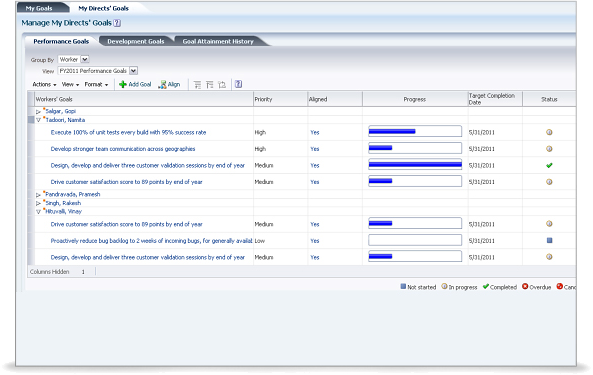Click the blue not-started square for bug backlog goal
The height and width of the screenshot is (375, 593).
[x=550, y=240]
